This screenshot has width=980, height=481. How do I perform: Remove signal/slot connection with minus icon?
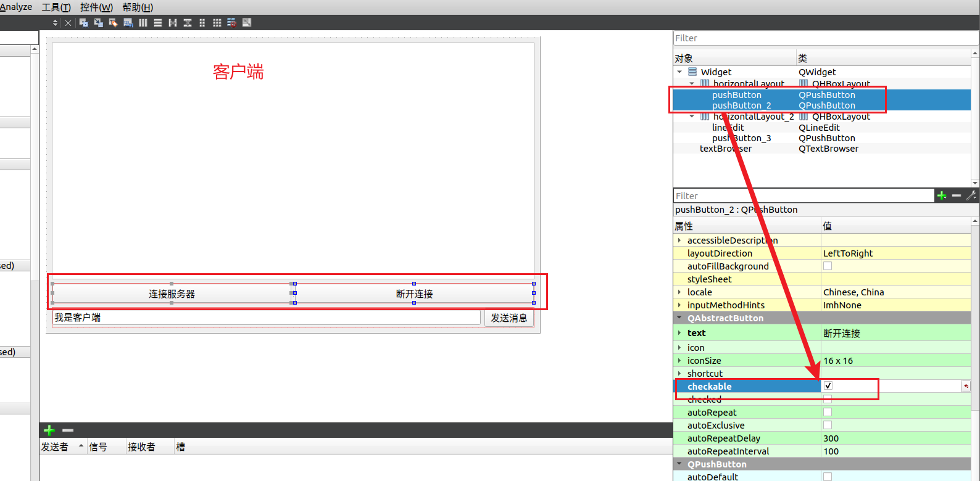click(x=68, y=430)
